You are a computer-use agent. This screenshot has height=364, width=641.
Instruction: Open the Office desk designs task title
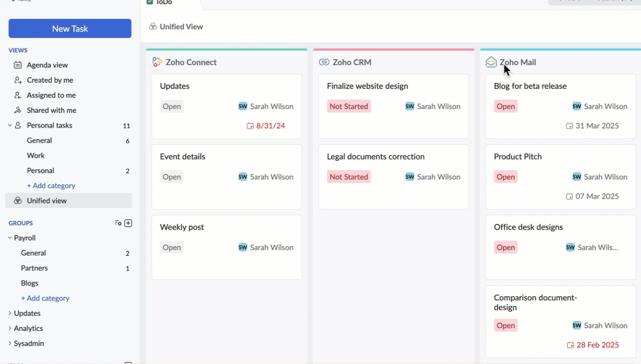click(528, 227)
